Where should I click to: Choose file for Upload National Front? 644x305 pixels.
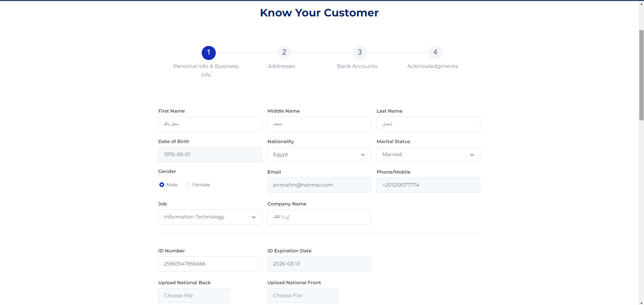303,296
